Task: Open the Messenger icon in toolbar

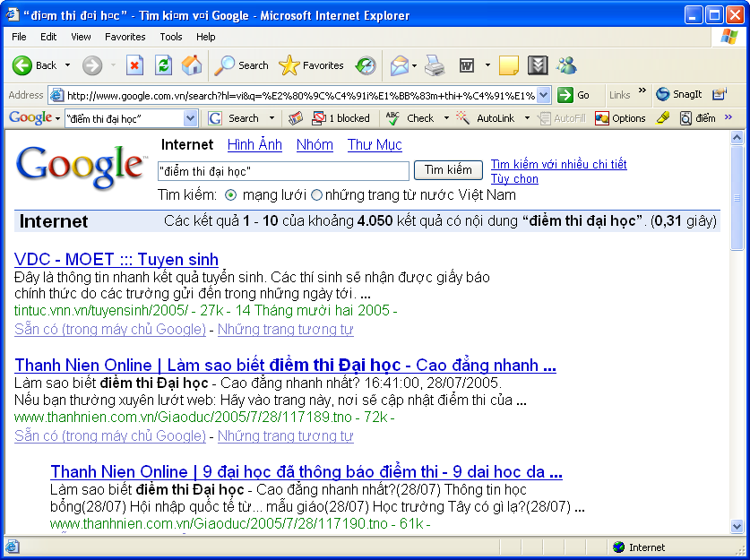Action: [566, 65]
